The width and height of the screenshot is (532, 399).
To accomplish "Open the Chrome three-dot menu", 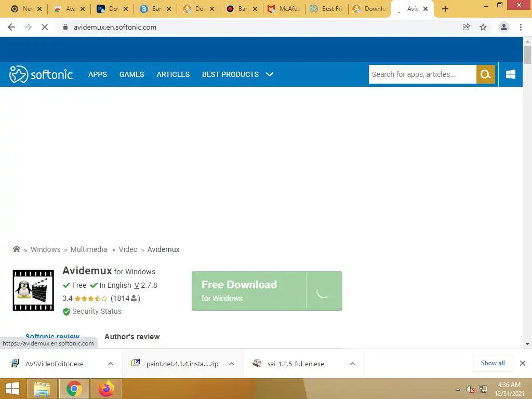I will (521, 27).
